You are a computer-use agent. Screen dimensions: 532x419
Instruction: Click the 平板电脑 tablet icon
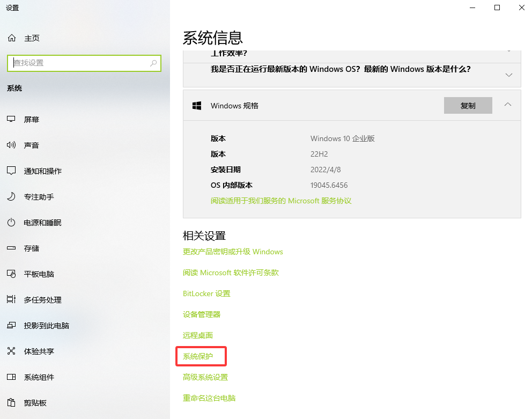(x=11, y=274)
